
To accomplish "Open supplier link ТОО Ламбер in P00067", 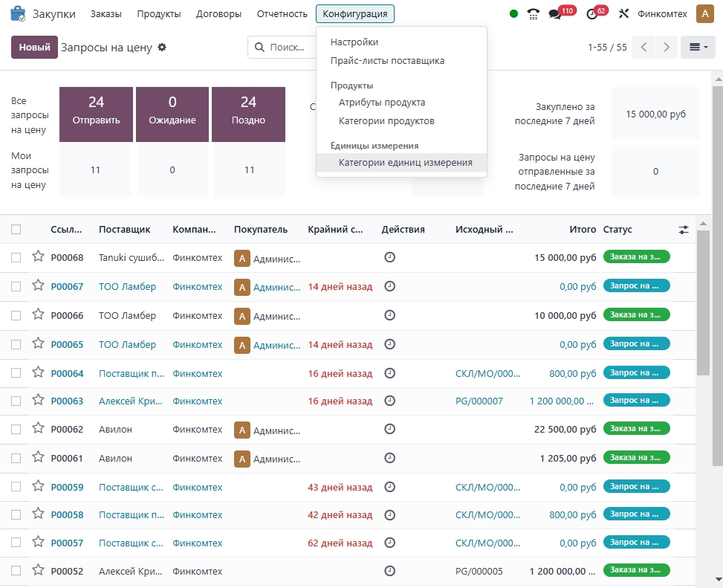I will pyautogui.click(x=127, y=287).
